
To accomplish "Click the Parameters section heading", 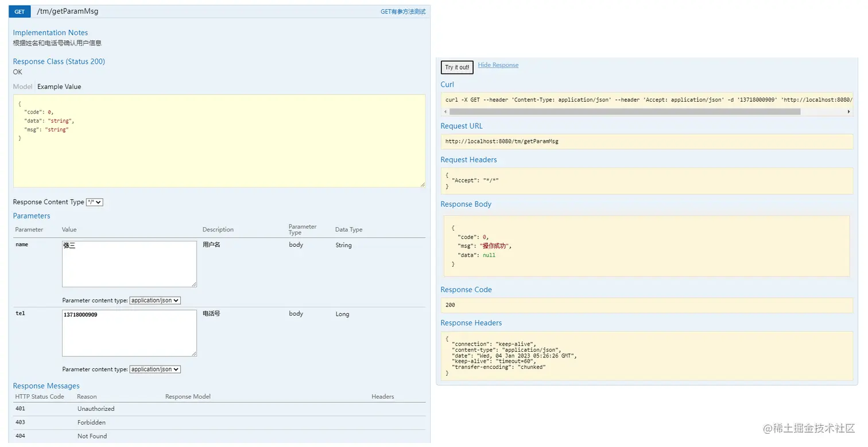I will tap(32, 216).
